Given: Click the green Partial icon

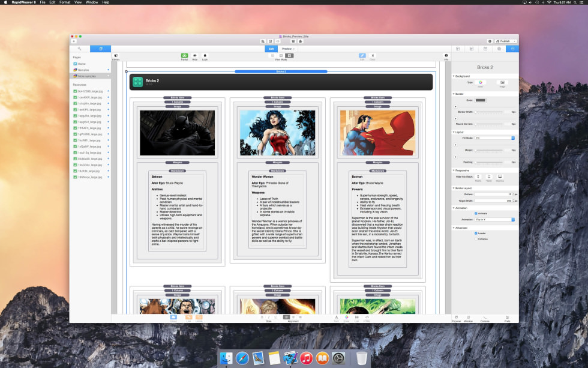Looking at the screenshot, I should coord(184,55).
